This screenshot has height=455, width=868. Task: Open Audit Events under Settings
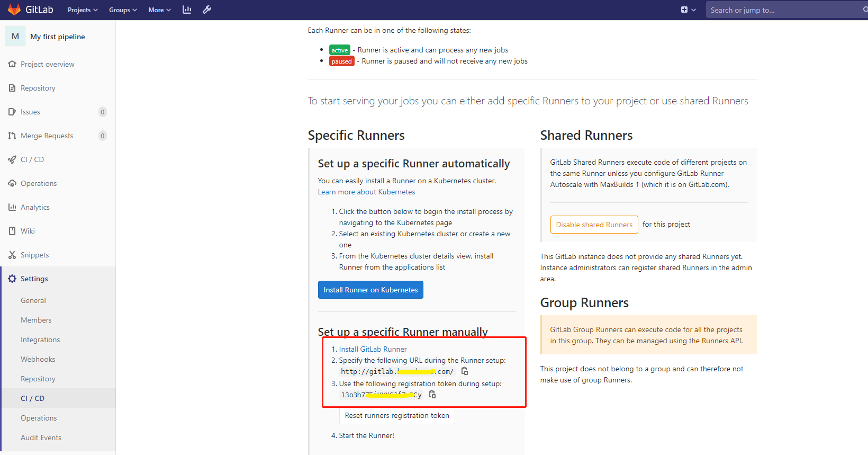pos(41,438)
